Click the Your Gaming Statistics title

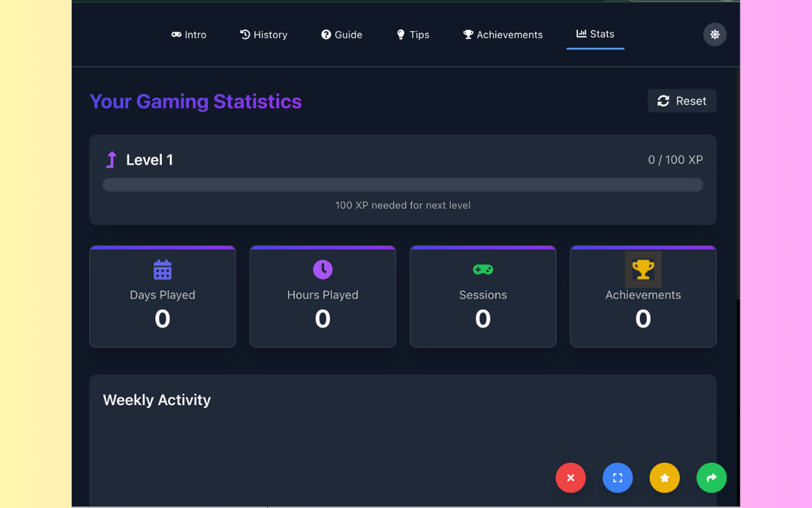point(195,102)
